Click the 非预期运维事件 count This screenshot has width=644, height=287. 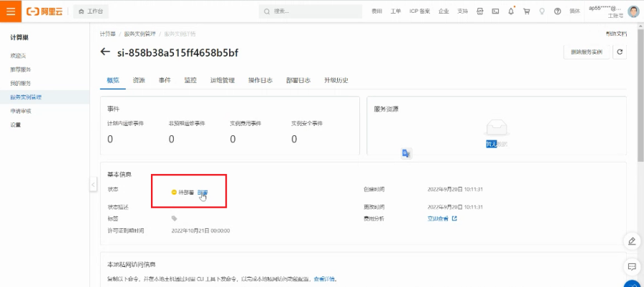click(x=172, y=139)
